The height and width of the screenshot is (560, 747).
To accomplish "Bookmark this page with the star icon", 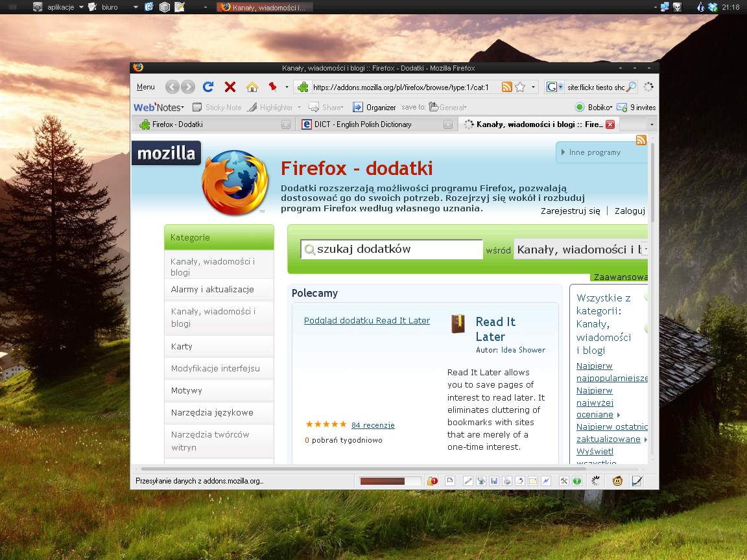I will [x=520, y=87].
